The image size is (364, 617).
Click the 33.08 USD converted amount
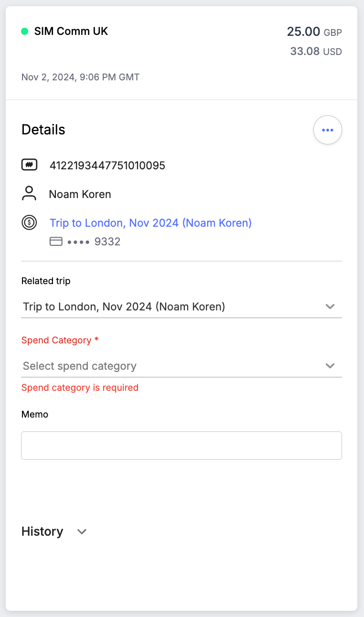tap(316, 51)
